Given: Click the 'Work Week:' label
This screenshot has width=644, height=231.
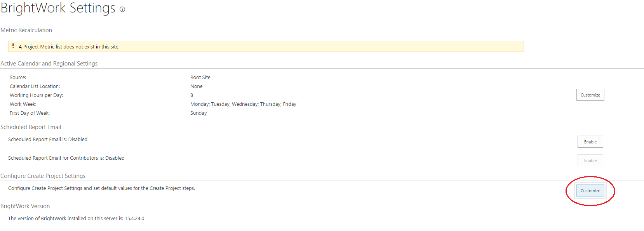Looking at the screenshot, I should pyautogui.click(x=23, y=104).
